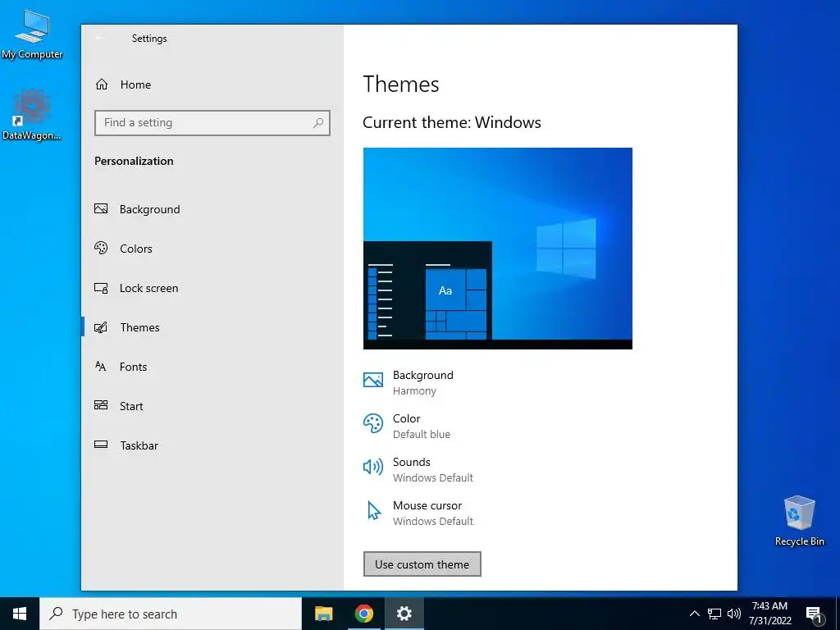Go back using the Settings back arrow
The width and height of the screenshot is (840, 630).
pos(100,38)
